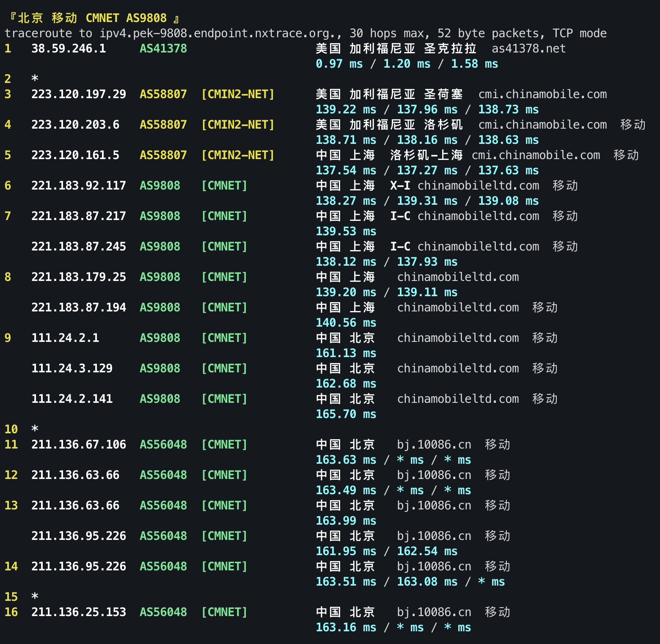Viewport: 660px width, 644px height.
Task: Click IP address 221.183.87.217
Action: [79, 216]
